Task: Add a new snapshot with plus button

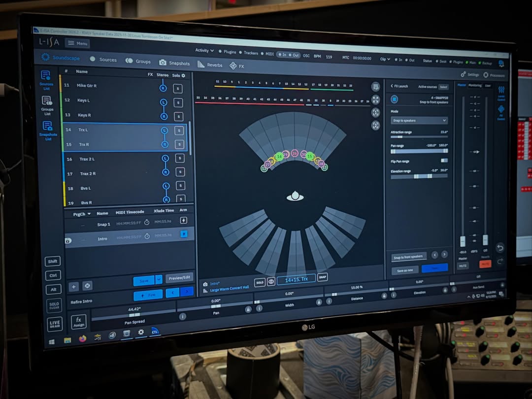Action: [73, 287]
